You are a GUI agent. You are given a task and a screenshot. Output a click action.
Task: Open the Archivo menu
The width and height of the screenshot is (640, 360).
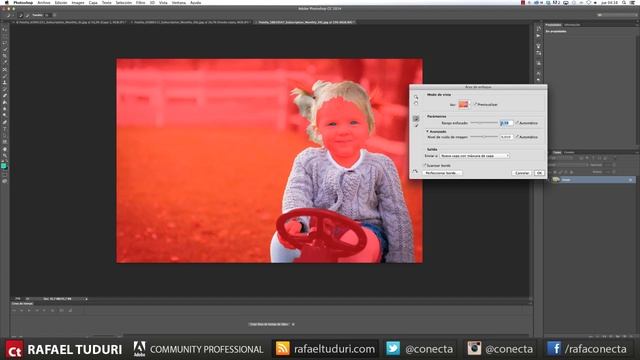(x=44, y=2)
